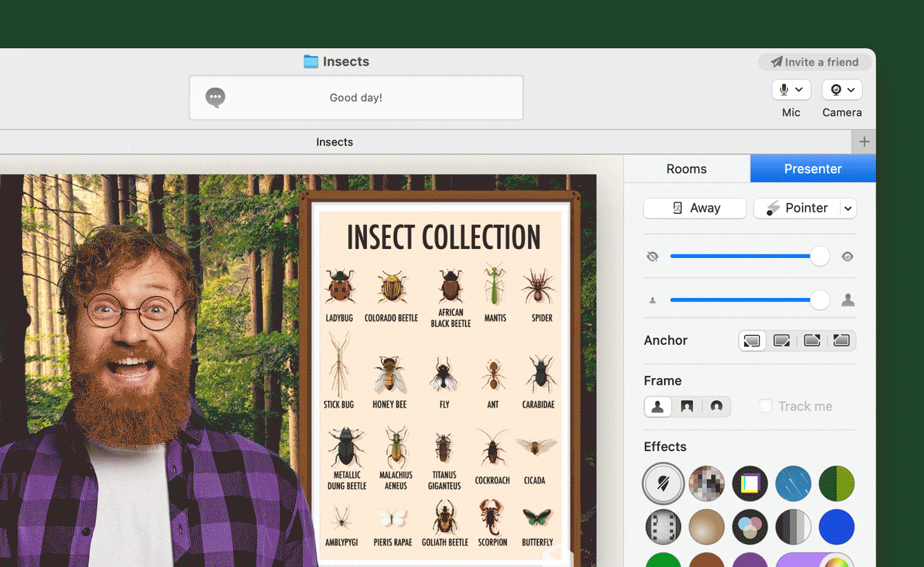Apply the film strip effect
Screen dimensions: 924x567
pyautogui.click(x=663, y=527)
